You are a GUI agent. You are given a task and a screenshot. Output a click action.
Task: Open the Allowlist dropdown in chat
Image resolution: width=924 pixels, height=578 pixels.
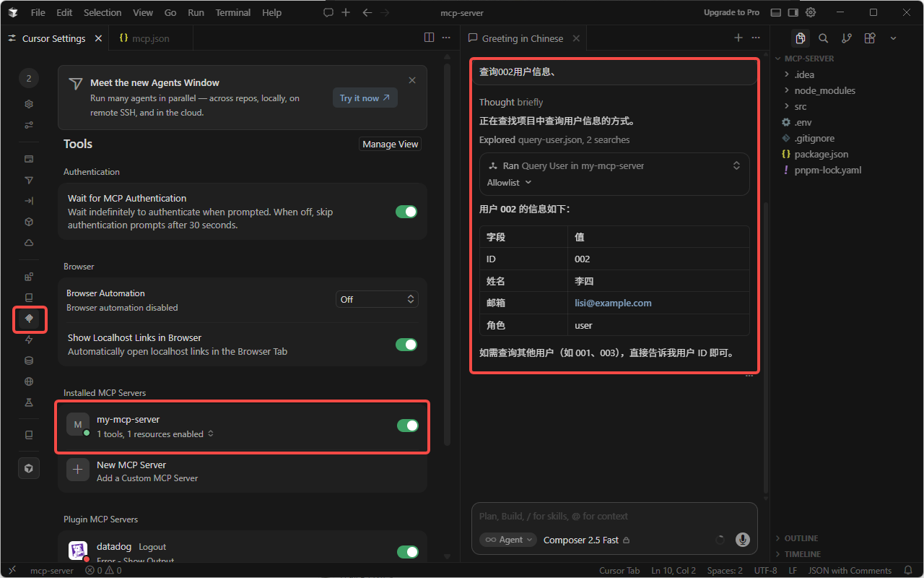pyautogui.click(x=509, y=183)
